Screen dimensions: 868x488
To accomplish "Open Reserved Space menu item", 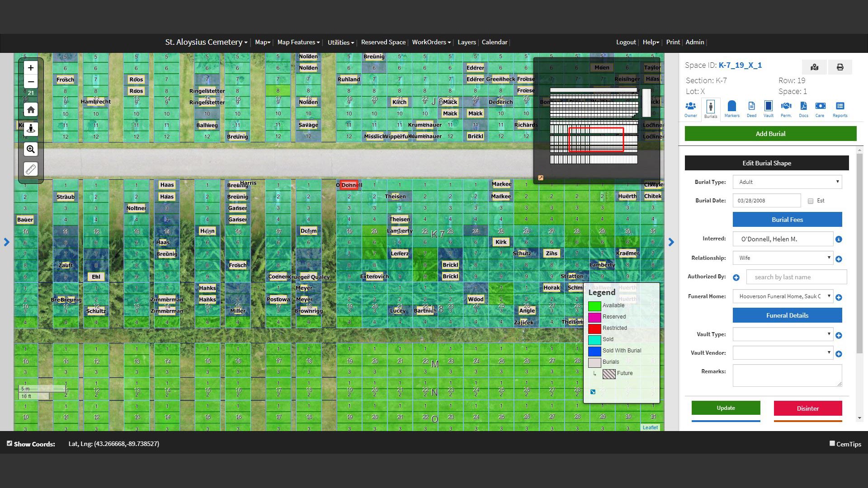I will [x=383, y=42].
